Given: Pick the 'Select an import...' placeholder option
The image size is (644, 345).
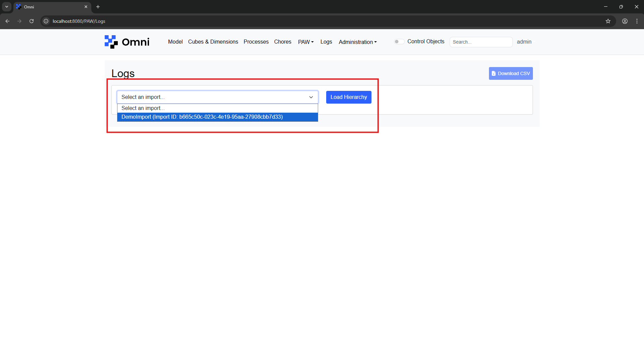Looking at the screenshot, I should pyautogui.click(x=217, y=108).
